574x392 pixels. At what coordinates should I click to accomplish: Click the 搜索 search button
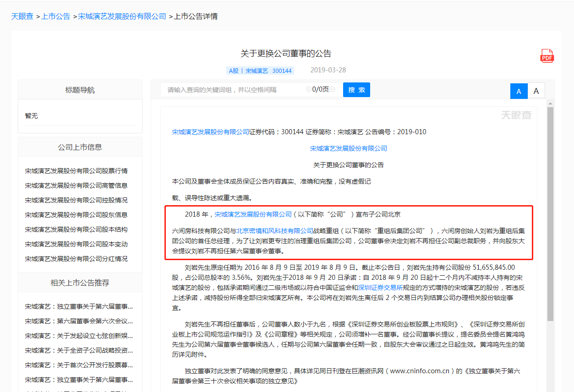(x=356, y=90)
